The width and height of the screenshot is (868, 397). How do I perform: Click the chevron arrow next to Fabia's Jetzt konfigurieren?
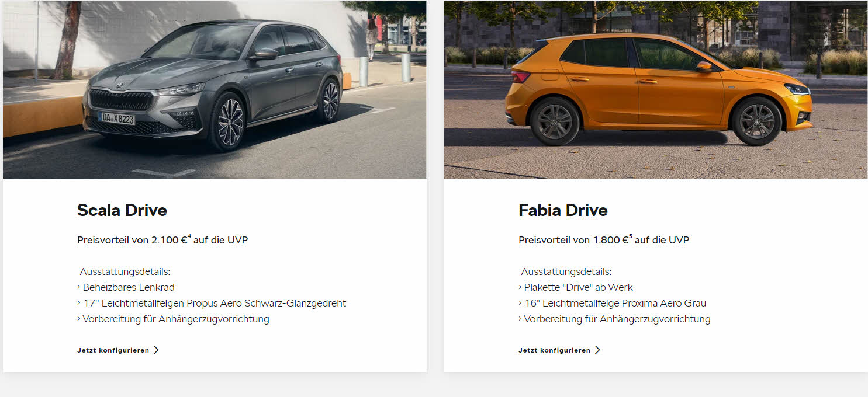[597, 350]
